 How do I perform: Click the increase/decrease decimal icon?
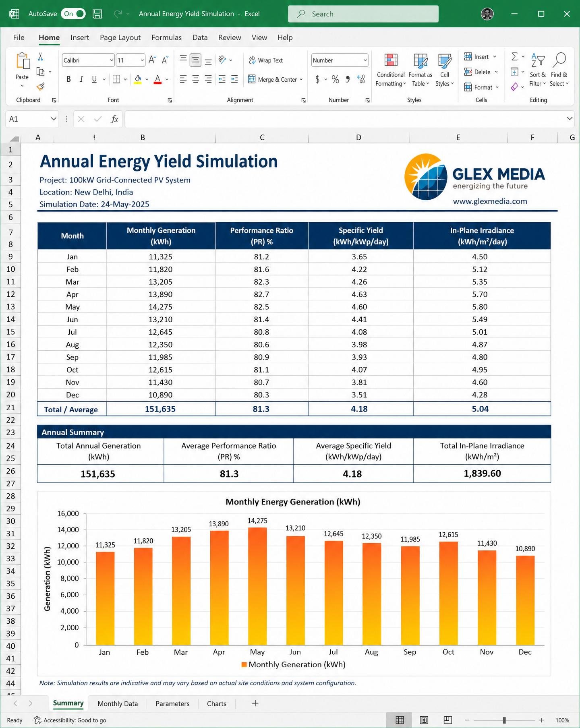361,79
